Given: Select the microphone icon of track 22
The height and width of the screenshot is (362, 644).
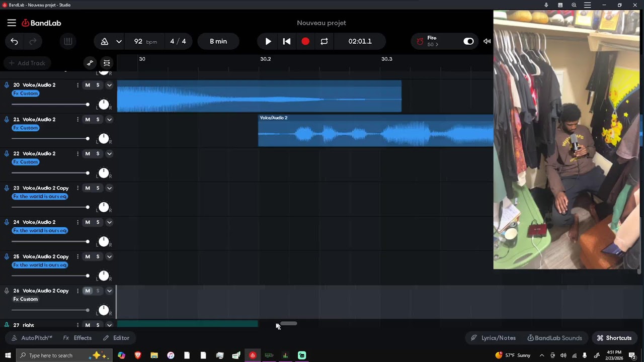Looking at the screenshot, I should click(x=7, y=153).
